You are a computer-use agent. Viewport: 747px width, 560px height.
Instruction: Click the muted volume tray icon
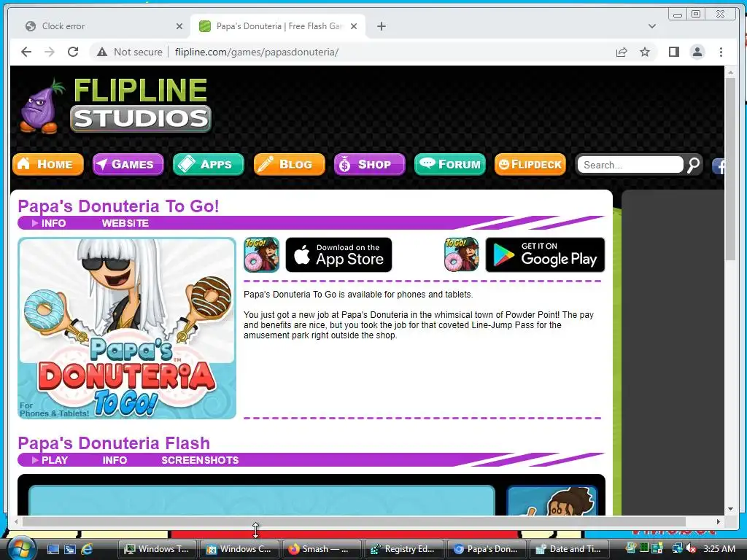(690, 549)
